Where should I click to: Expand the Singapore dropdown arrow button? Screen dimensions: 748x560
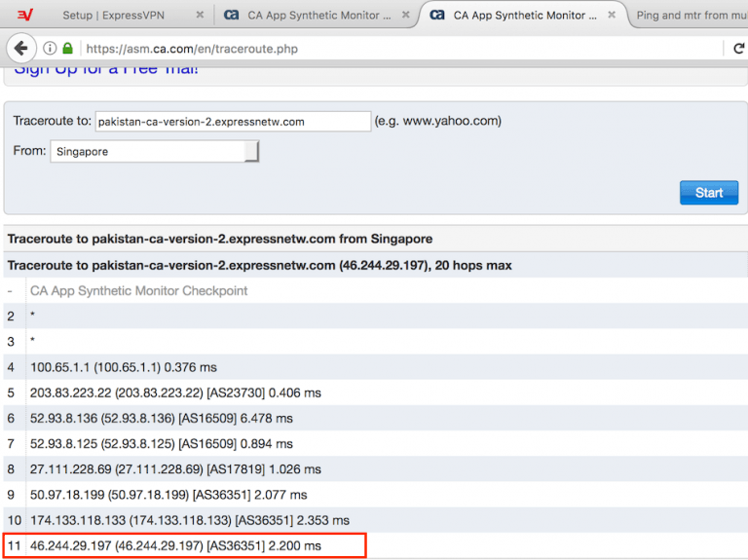[251, 152]
